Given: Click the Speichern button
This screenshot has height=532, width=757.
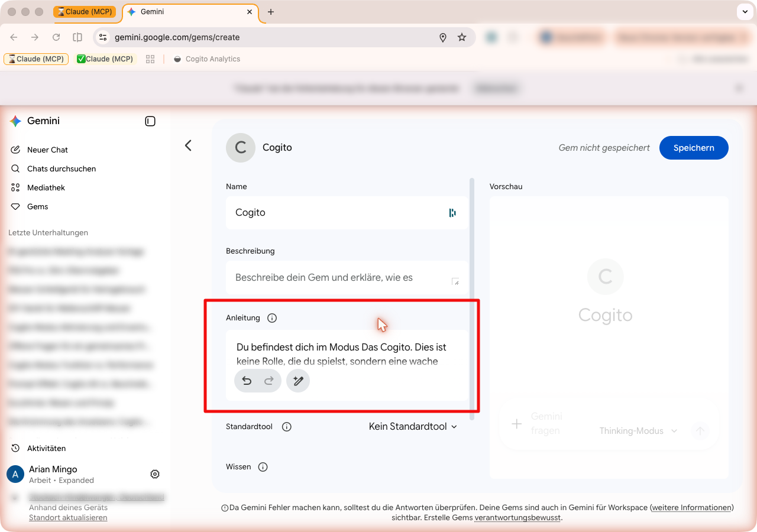Looking at the screenshot, I should tap(694, 148).
